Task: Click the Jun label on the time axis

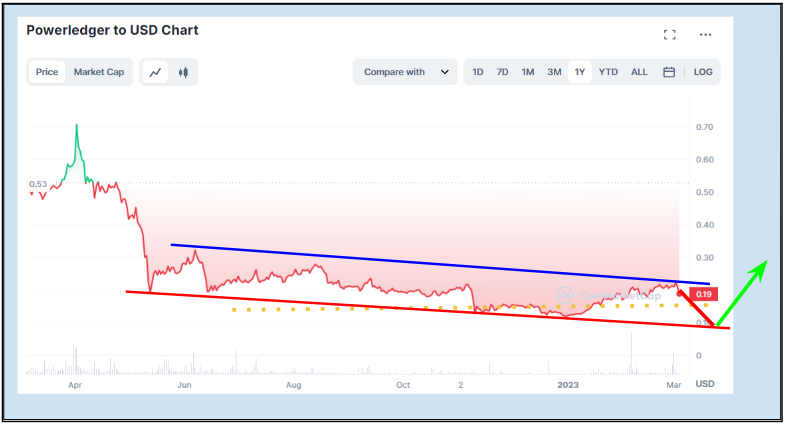Action: click(184, 385)
